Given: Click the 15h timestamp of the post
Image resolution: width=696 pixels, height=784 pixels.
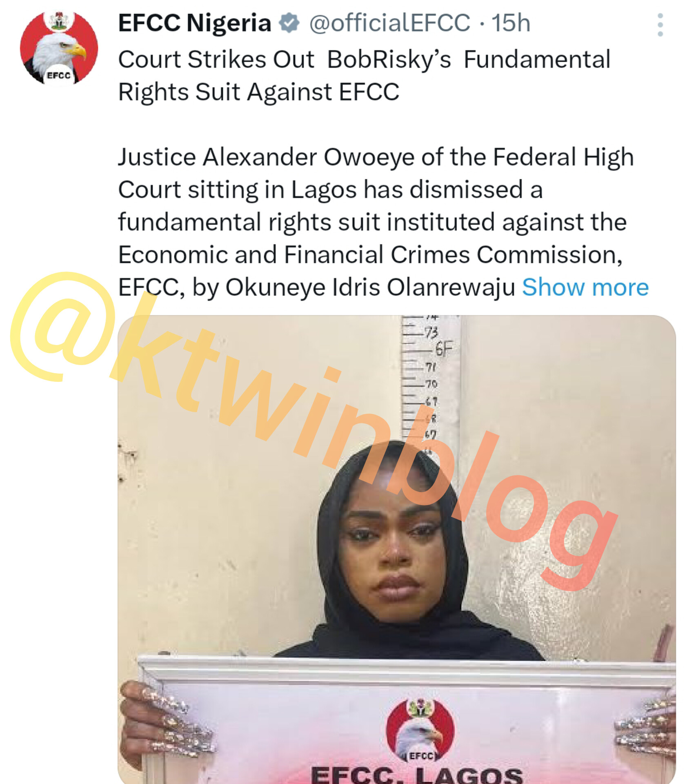Looking at the screenshot, I should (x=511, y=23).
